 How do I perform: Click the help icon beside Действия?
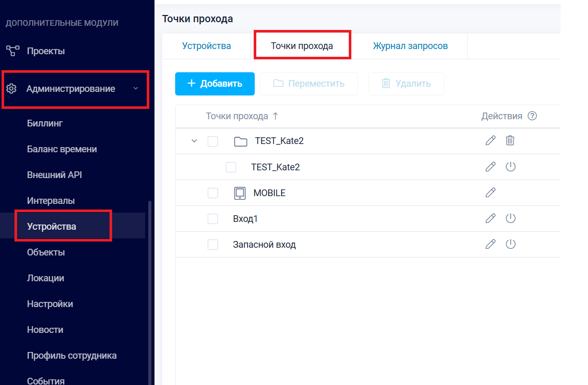pos(532,116)
